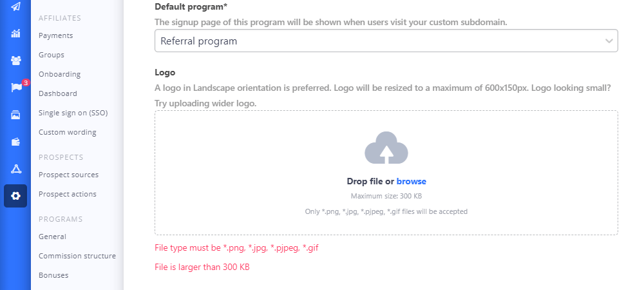Open Single sign on (SSO) settings
Screen dimensions: 644x290
(x=73, y=113)
